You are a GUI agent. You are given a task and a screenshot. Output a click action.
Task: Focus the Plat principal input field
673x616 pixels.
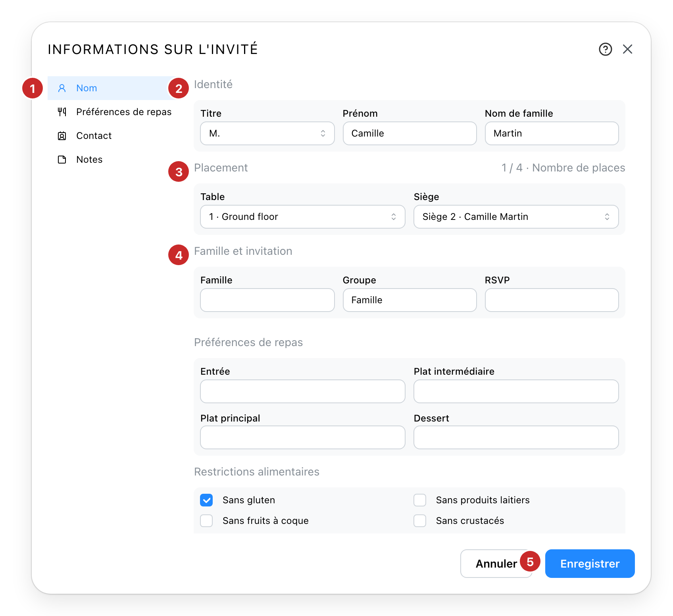(x=303, y=437)
